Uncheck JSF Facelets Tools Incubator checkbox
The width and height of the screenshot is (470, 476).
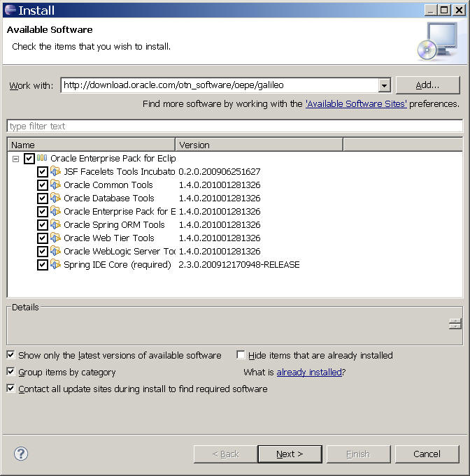[x=43, y=172]
